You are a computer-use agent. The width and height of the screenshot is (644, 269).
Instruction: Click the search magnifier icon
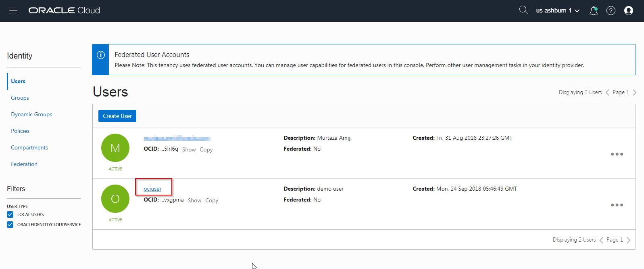tap(523, 10)
